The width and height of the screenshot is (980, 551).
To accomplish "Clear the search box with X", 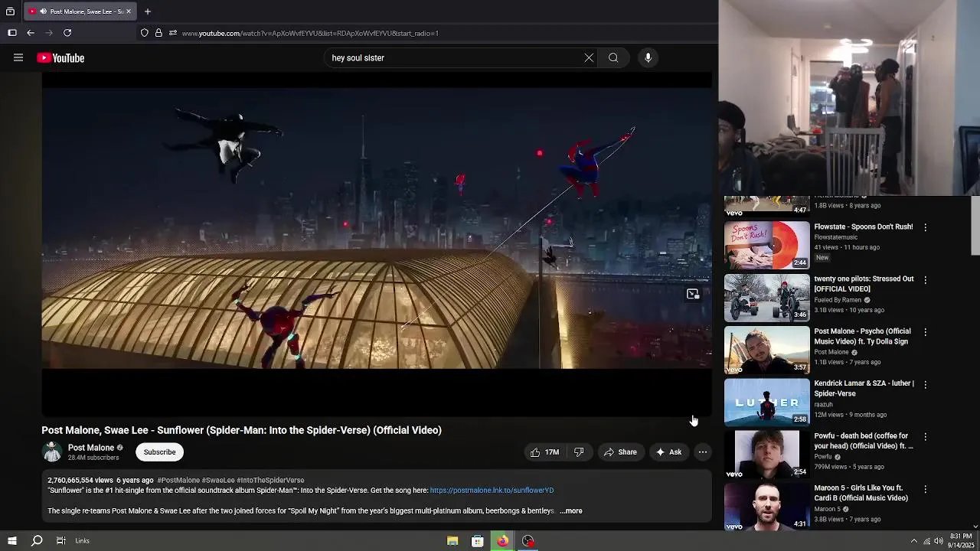I will click(589, 57).
